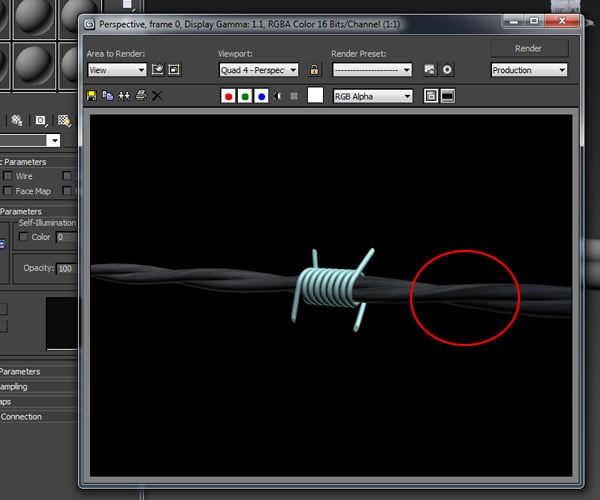The image size is (600, 500).
Task: Click the rendered barbed wire image
Action: (331, 295)
